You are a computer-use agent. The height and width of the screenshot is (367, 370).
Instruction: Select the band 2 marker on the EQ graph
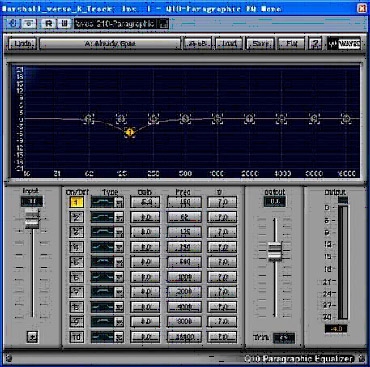tap(88, 119)
